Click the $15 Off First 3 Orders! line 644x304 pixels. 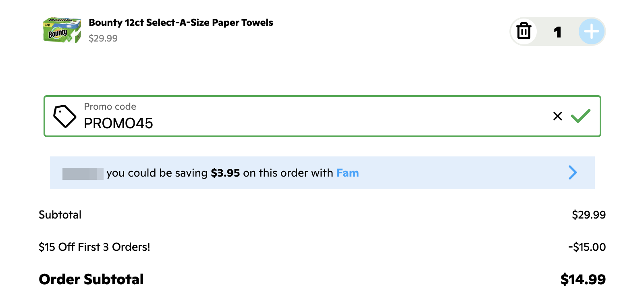point(94,247)
